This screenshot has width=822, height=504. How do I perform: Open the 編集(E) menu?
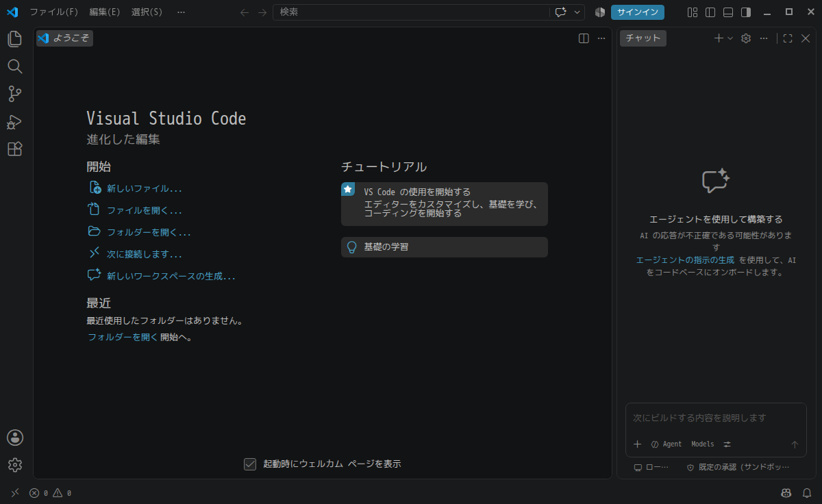(105, 12)
